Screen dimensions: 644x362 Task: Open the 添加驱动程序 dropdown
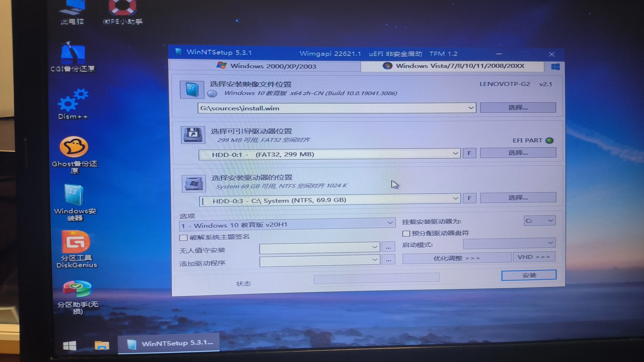pos(320,261)
